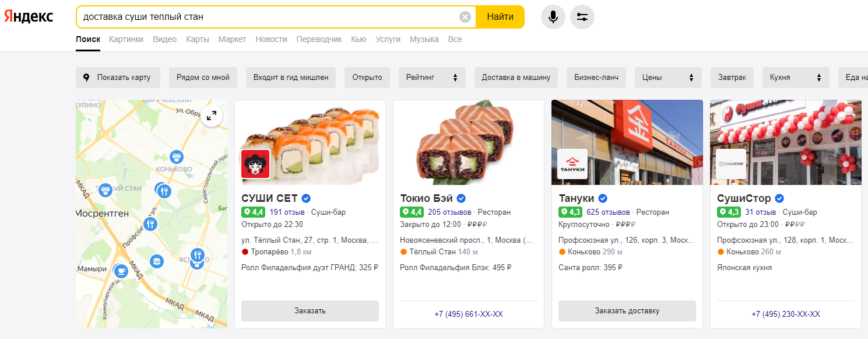Screen dimensions: 868x339
Task: Click the coffee cup pin on map
Action: pyautogui.click(x=121, y=271)
